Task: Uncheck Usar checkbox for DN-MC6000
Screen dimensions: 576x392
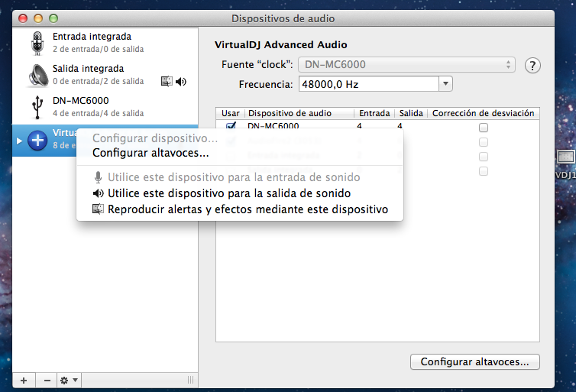Action: 231,126
